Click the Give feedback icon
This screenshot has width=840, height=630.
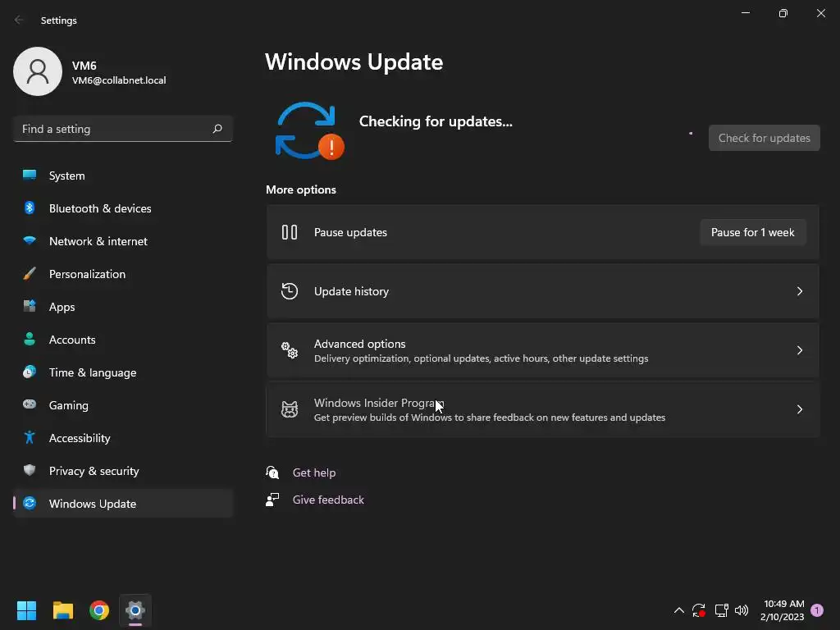(272, 500)
